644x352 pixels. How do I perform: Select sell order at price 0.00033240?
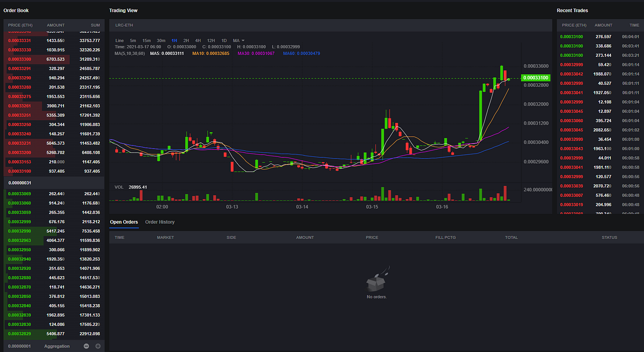point(54,134)
